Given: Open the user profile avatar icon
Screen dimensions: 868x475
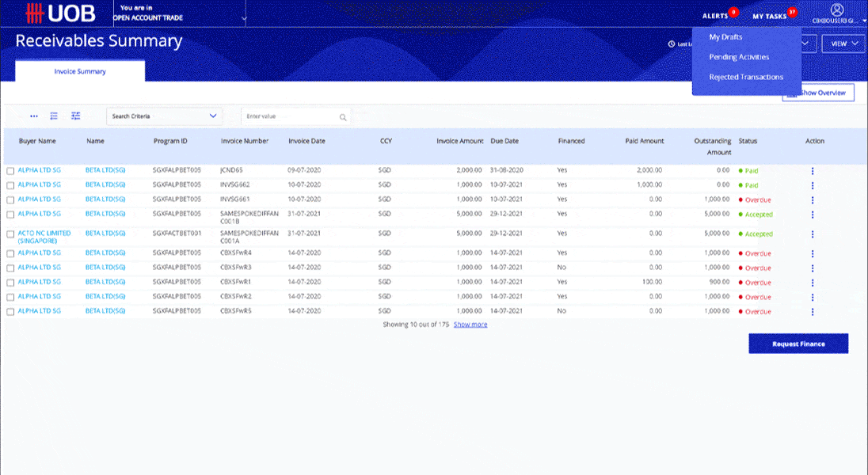Looking at the screenshot, I should 838,9.
